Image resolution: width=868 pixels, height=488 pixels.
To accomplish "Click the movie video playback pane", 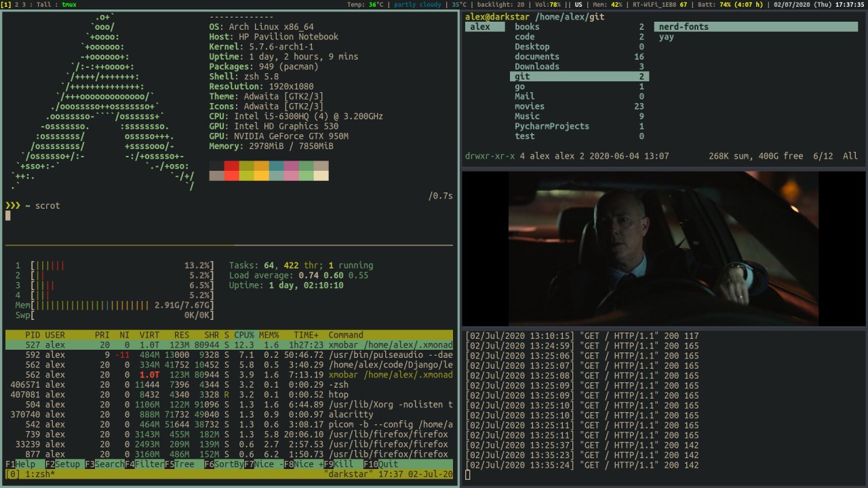I will (x=664, y=249).
